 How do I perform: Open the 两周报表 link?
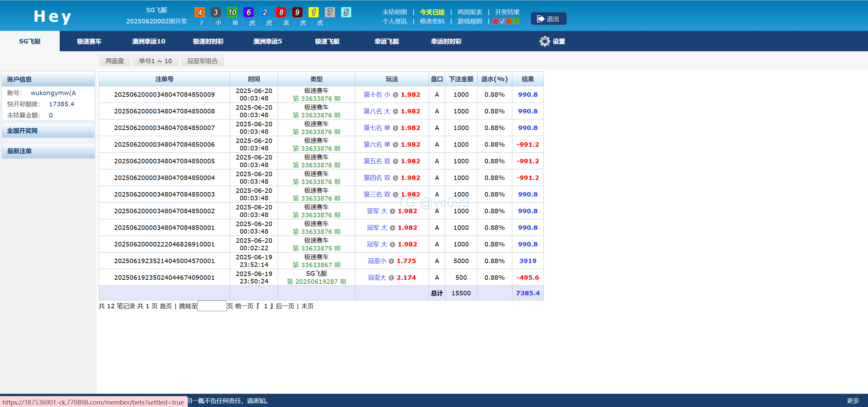[x=470, y=12]
